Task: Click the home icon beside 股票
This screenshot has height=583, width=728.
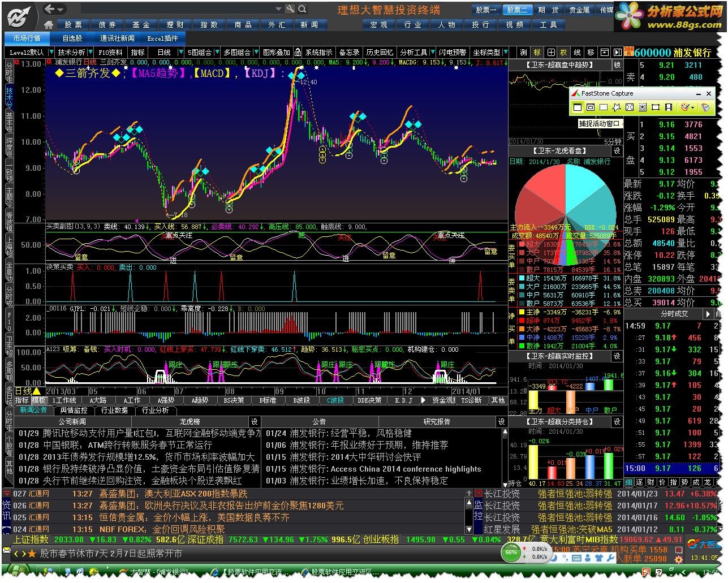Action: click(x=49, y=25)
